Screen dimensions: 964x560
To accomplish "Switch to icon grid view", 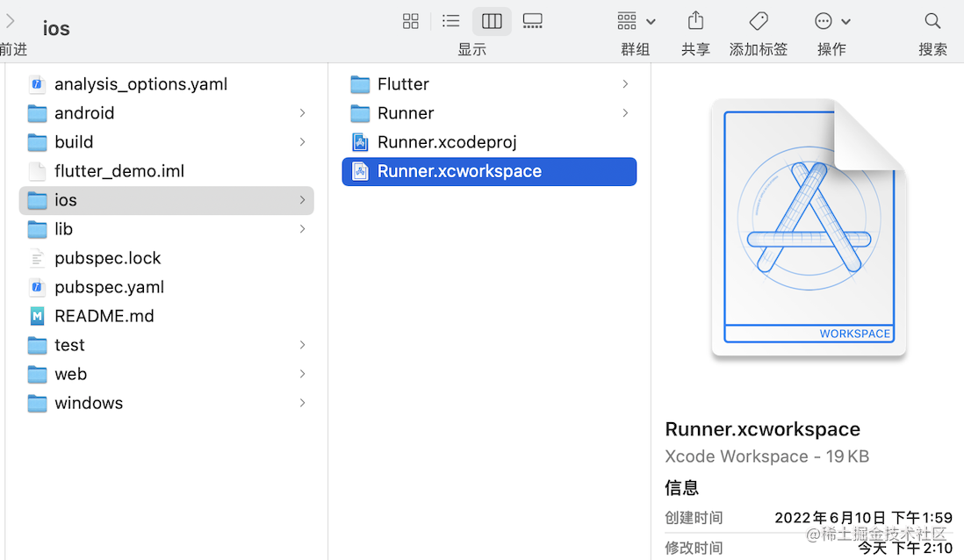I will click(x=410, y=21).
